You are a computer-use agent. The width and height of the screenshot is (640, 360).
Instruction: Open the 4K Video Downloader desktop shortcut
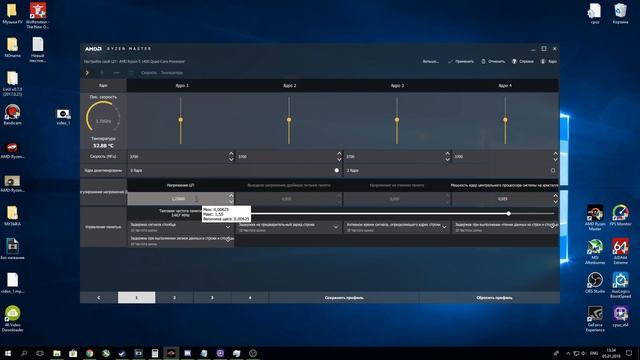pos(12,319)
